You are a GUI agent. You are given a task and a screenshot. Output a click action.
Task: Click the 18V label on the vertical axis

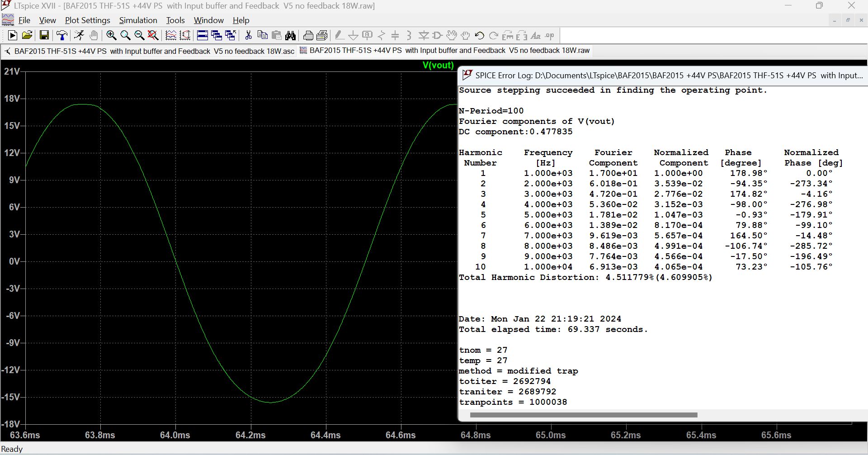[12, 99]
